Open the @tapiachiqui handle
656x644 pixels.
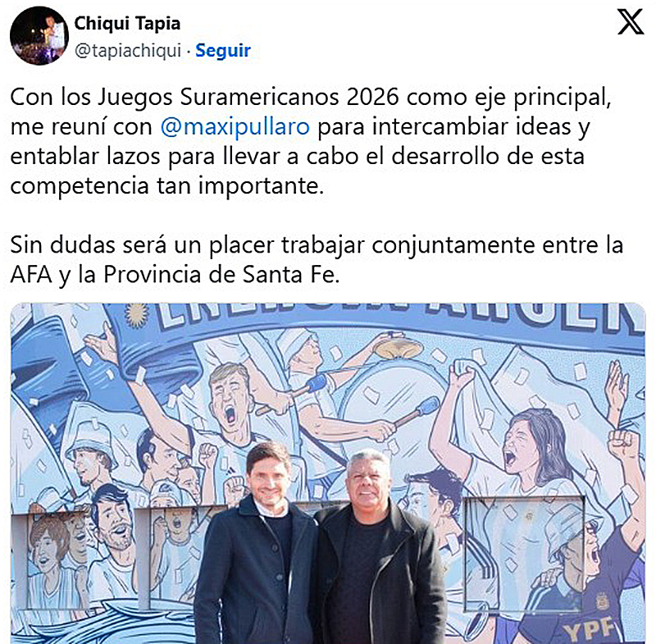(x=128, y=51)
